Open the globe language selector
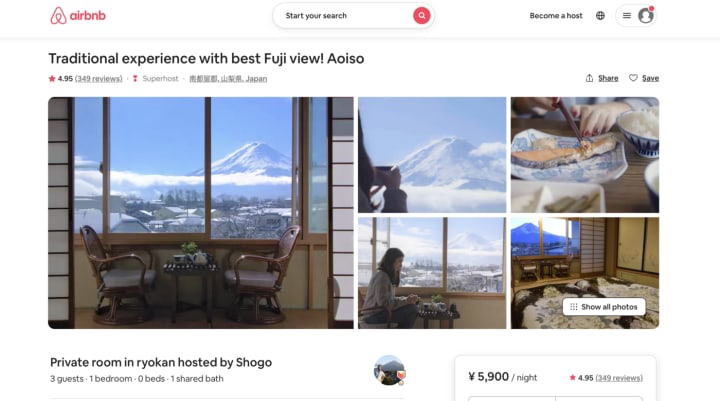The image size is (720, 401). [x=600, y=16]
